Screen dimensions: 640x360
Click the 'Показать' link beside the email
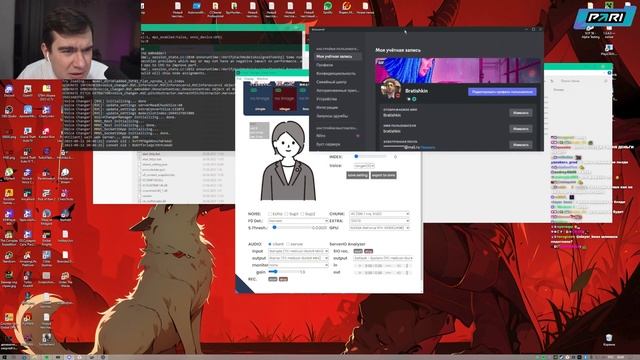[x=427, y=147]
